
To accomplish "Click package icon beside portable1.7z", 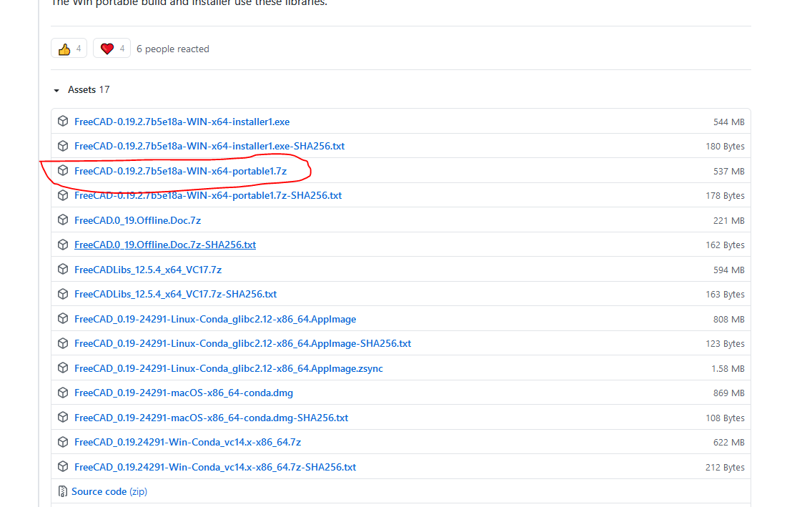I will [x=63, y=170].
